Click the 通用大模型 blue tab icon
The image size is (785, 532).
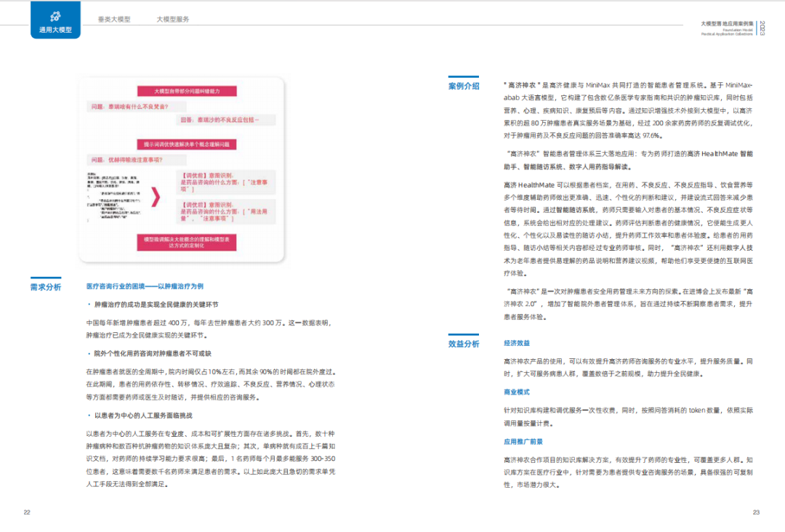click(55, 17)
